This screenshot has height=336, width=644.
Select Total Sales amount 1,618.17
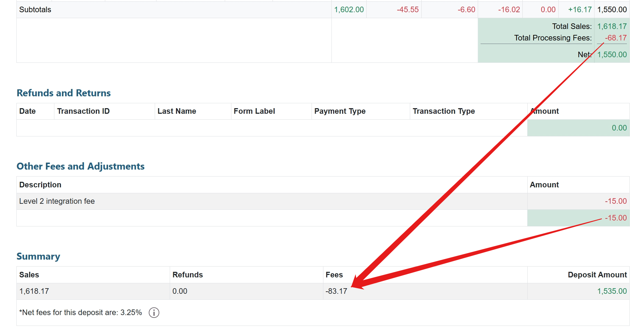coord(612,27)
